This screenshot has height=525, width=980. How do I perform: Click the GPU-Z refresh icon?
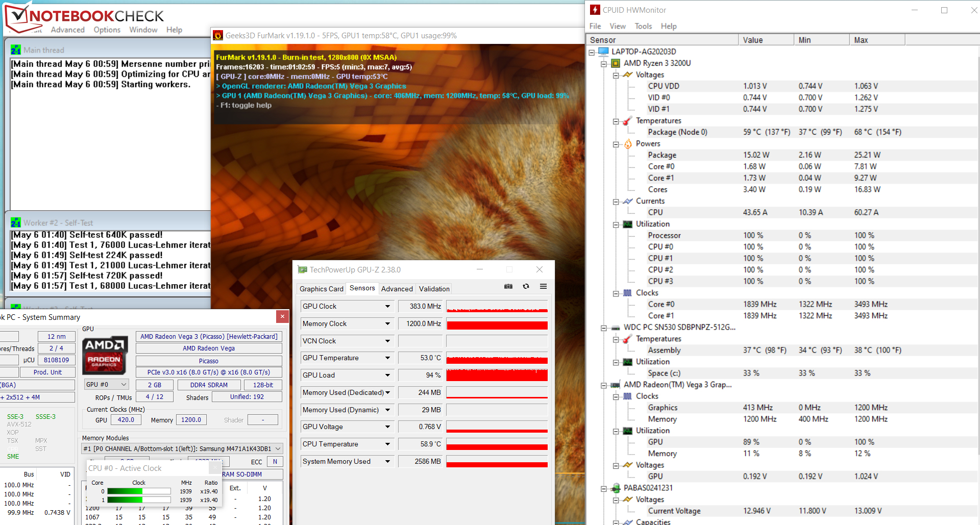tap(526, 286)
